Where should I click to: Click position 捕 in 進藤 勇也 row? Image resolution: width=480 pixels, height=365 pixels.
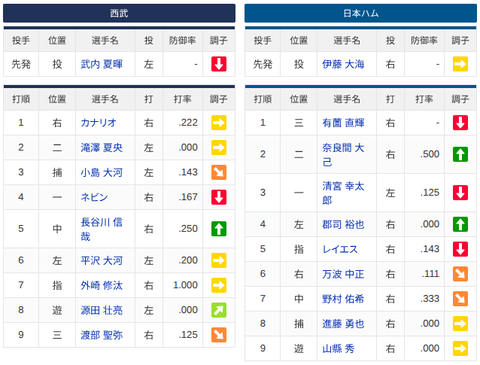[299, 323]
